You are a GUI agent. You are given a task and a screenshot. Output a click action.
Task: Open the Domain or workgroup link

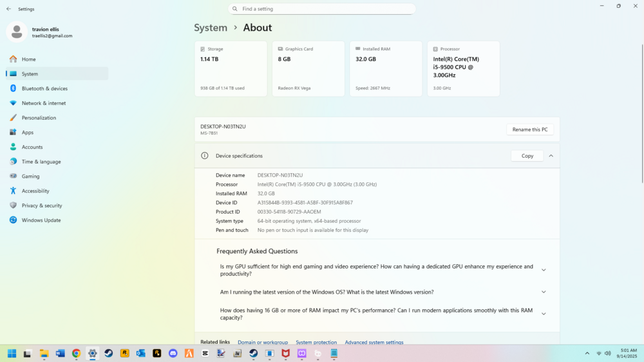(263, 342)
